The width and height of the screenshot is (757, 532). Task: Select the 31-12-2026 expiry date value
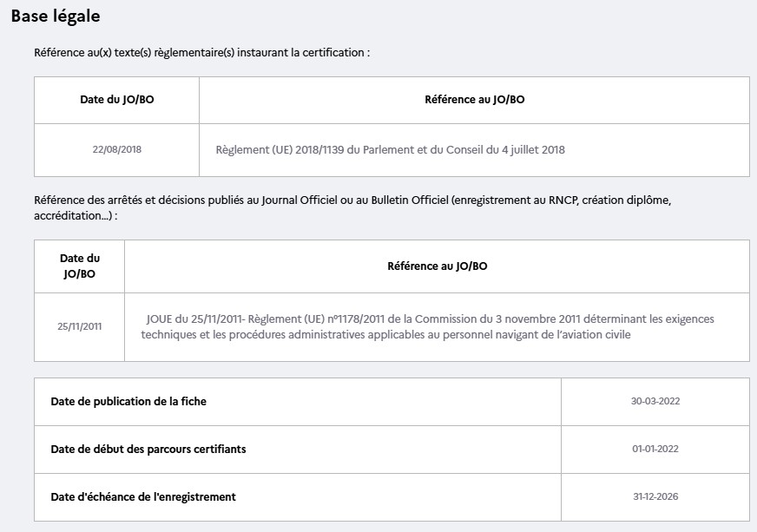655,496
